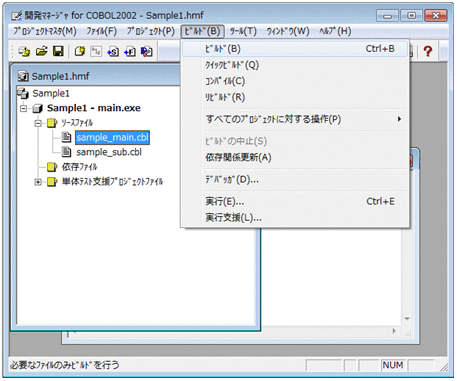Expand the 単体テスト支援プロジェクトファイル node
This screenshot has width=457, height=381.
point(38,182)
